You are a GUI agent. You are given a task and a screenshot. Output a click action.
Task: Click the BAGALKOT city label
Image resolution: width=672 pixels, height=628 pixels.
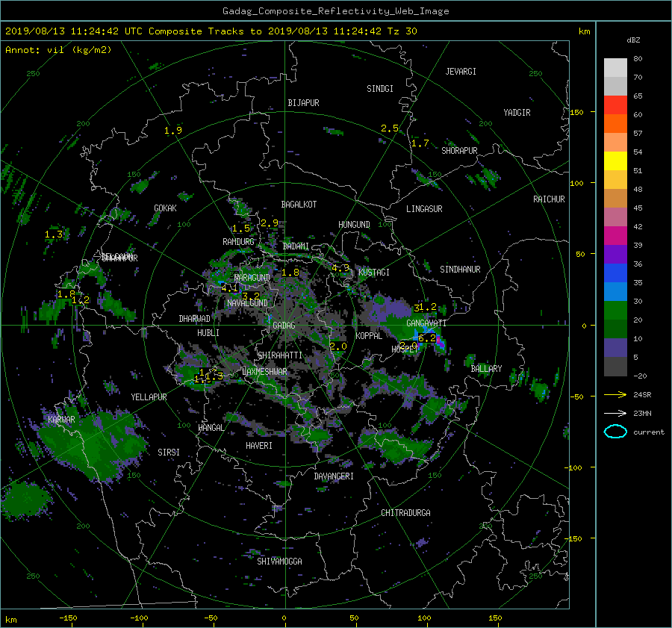pyautogui.click(x=299, y=205)
